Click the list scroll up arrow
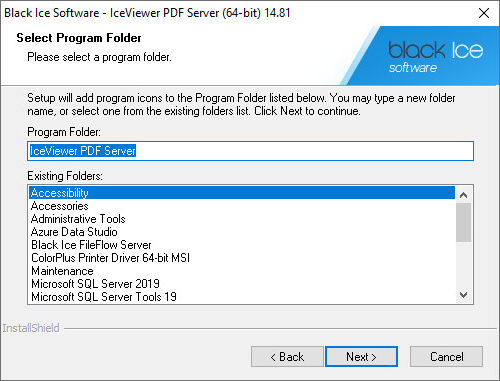The image size is (500, 381). coord(463,195)
